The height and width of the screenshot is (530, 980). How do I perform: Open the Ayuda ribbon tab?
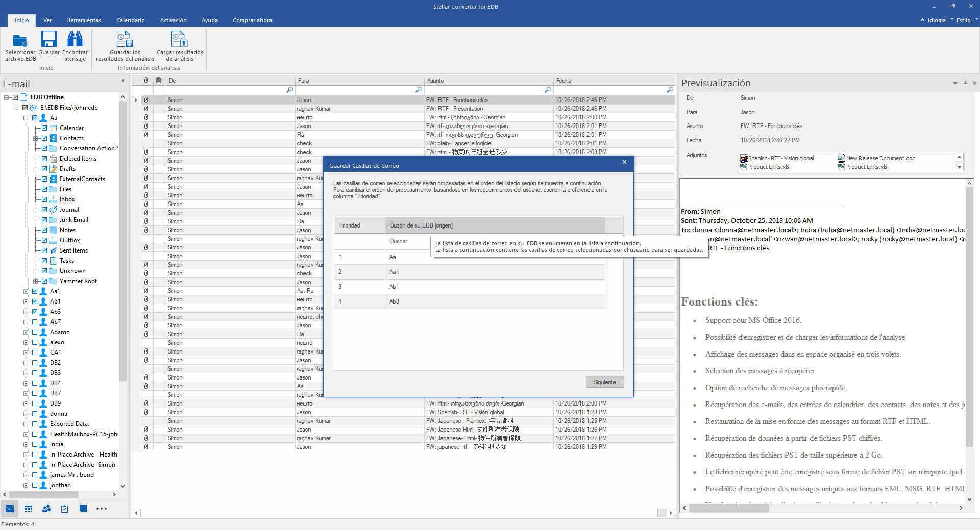210,20
